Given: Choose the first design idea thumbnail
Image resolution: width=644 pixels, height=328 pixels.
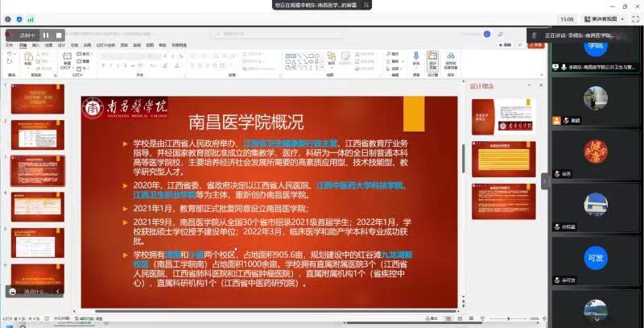Looking at the screenshot, I should tap(514, 118).
